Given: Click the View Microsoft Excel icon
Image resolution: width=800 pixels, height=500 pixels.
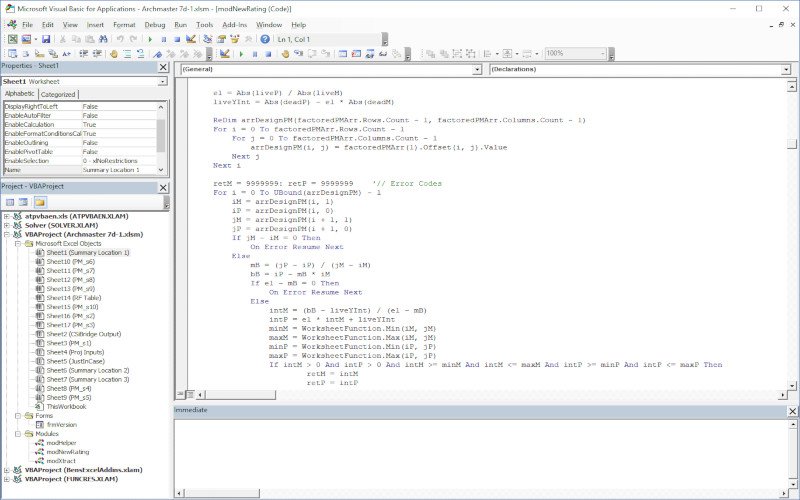Looking at the screenshot, I should pyautogui.click(x=12, y=39).
